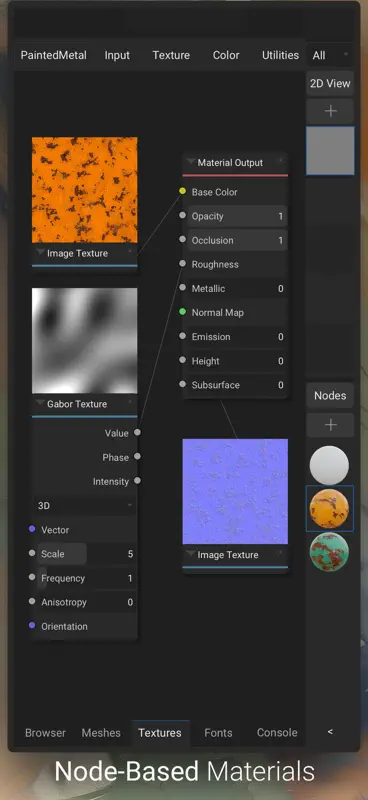
Task: Click the Anisotropy input socket
Action: click(32, 602)
